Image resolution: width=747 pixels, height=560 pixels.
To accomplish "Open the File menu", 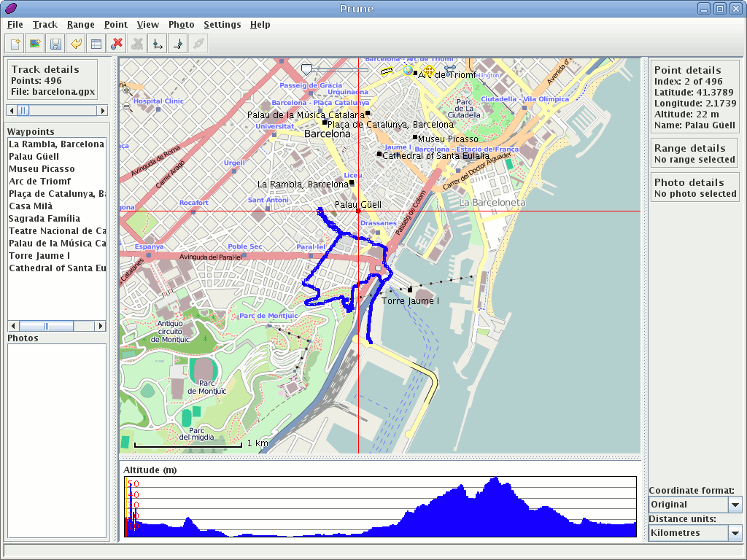I will [15, 25].
